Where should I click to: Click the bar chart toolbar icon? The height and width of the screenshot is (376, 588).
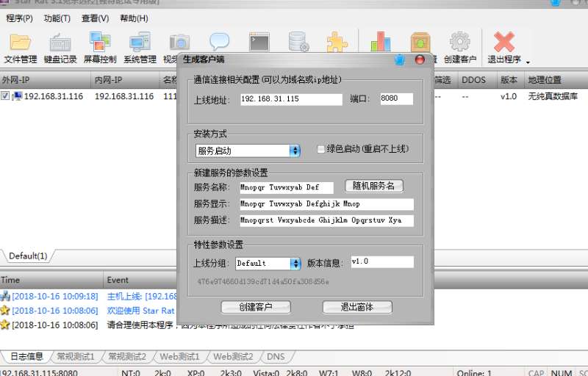click(x=381, y=41)
